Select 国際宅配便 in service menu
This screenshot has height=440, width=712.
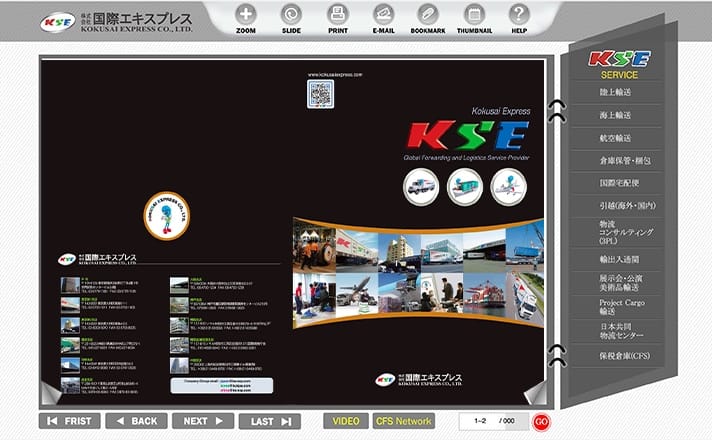(x=619, y=183)
